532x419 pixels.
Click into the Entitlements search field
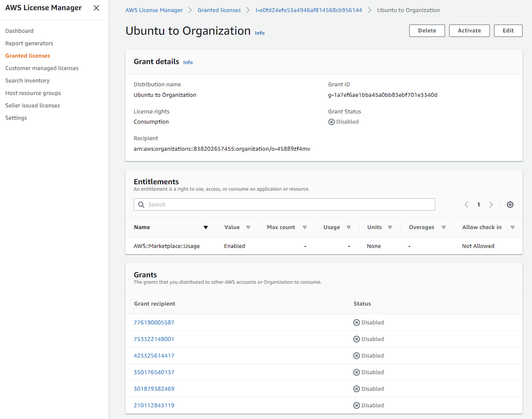284,204
